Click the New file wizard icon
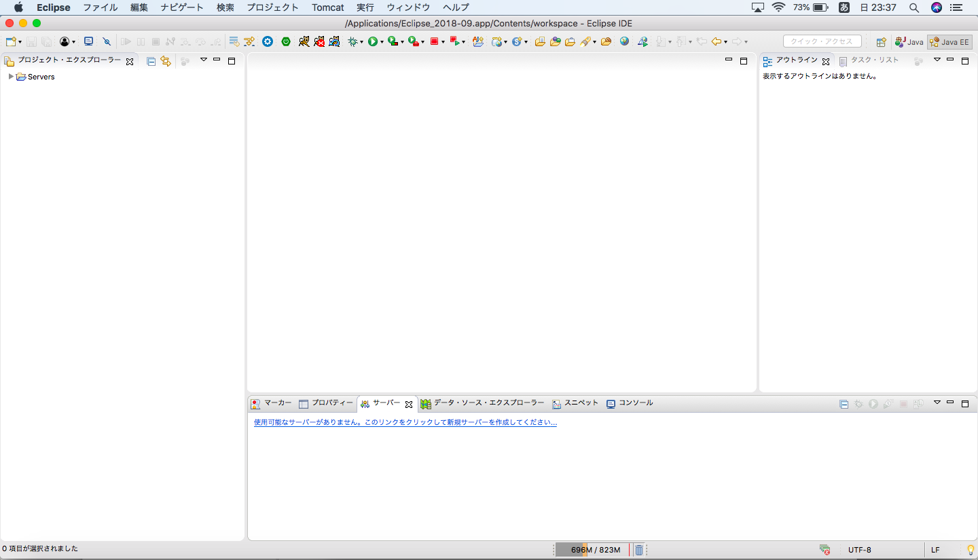Image resolution: width=978 pixels, height=560 pixels. coord(10,41)
